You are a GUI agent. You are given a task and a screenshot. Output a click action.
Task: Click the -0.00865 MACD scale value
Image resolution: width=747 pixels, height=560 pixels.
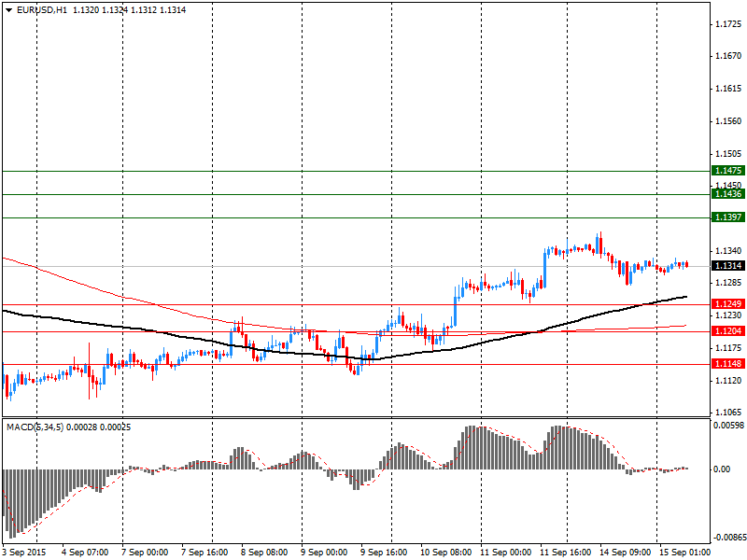pyautogui.click(x=729, y=538)
